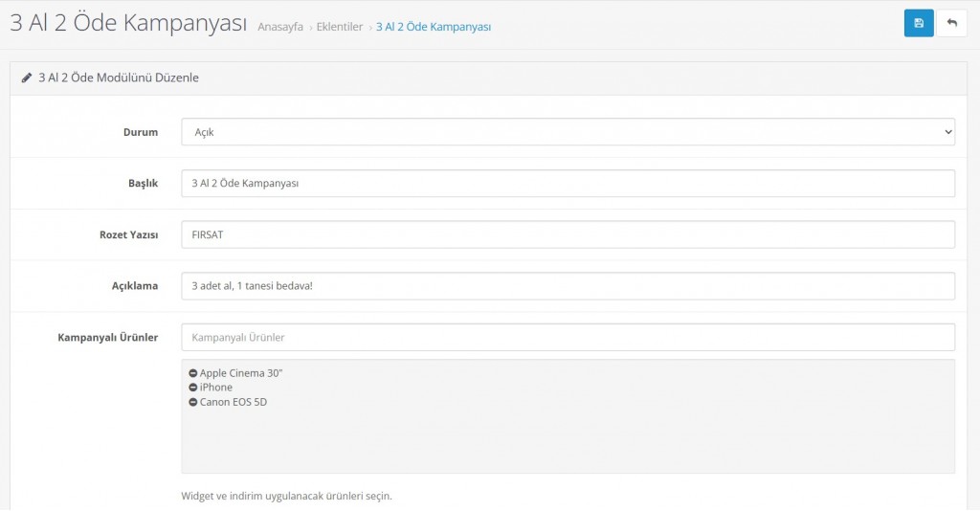Click the page title 3 Al 2 Öde Kampanyası
The image size is (980, 511).
[128, 24]
